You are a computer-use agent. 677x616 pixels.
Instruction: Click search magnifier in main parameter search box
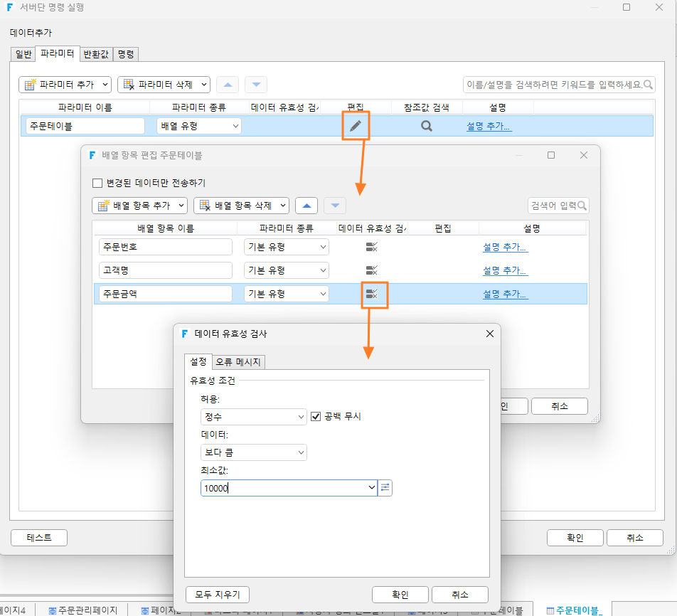pyautogui.click(x=648, y=85)
